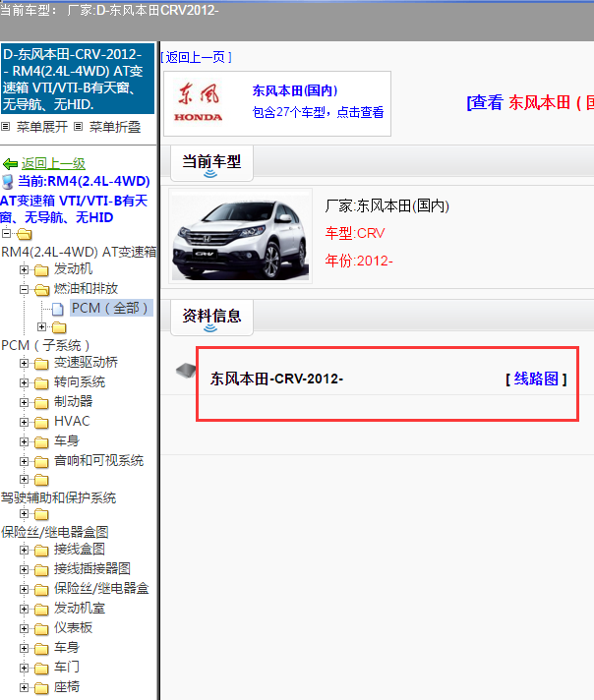Expand the 接线盒图 tree node

pos(25,550)
